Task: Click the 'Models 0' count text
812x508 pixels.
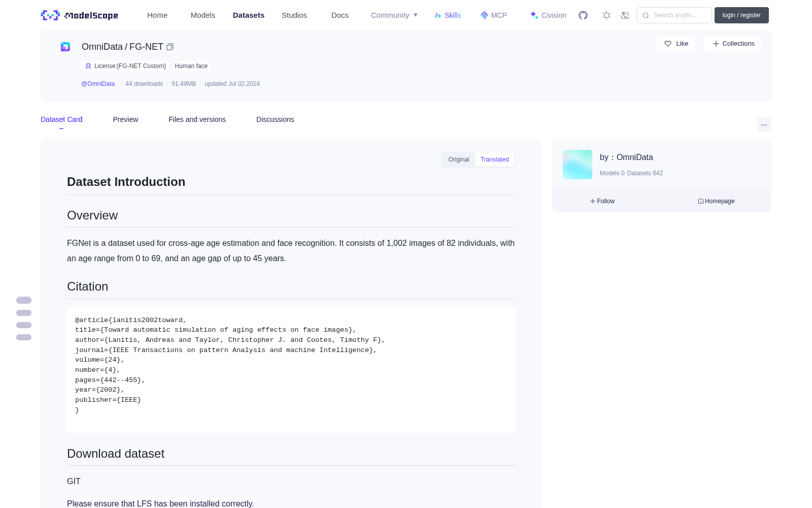Action: pyautogui.click(x=612, y=173)
